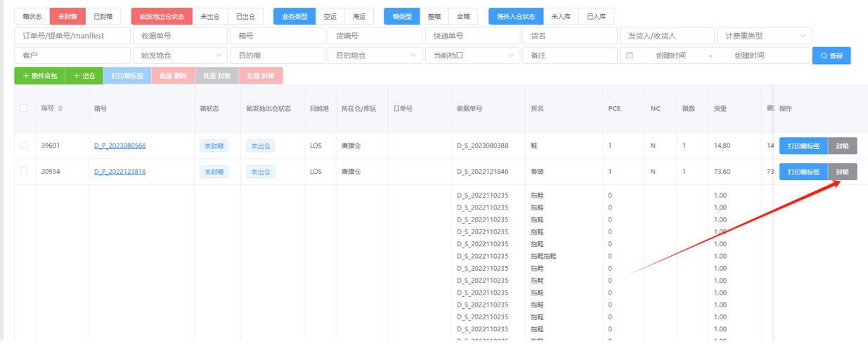Click the 海外入仓状态 filter label
Image resolution: width=868 pixels, height=358 pixels.
pos(516,16)
